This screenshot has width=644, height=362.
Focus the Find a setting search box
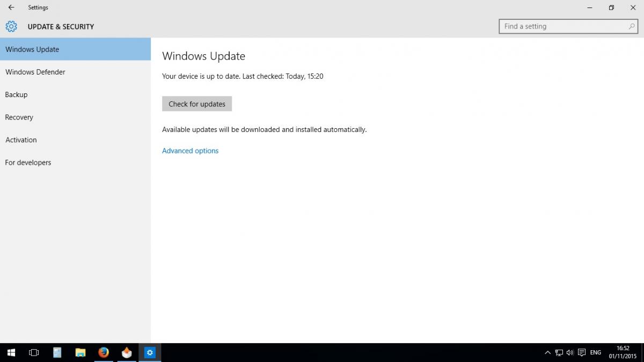[x=569, y=26]
